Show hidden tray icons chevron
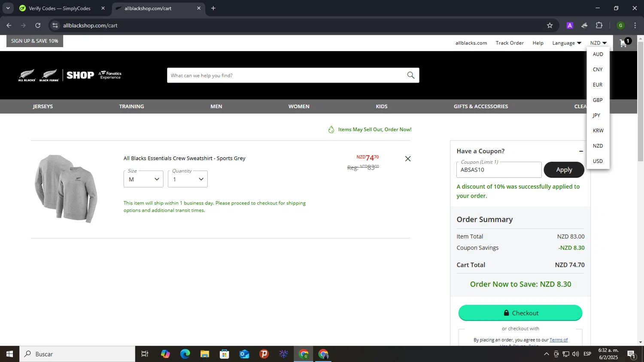This screenshot has height=362, width=644. (546, 354)
